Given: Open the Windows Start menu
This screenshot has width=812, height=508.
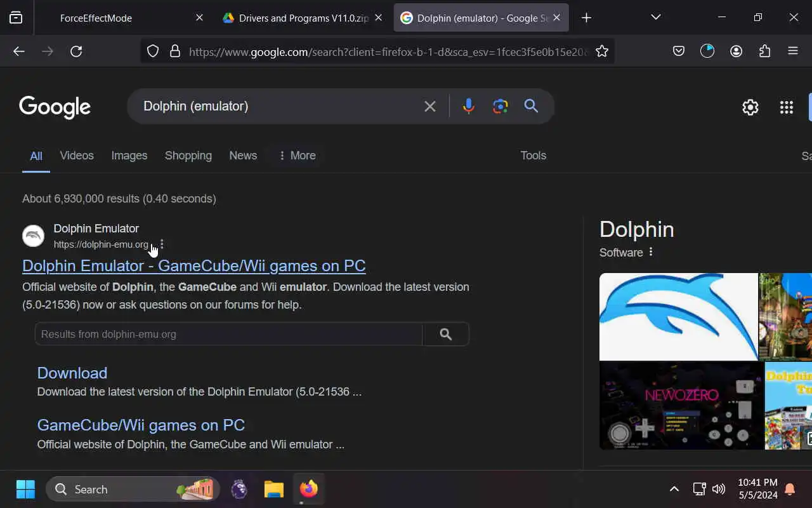Looking at the screenshot, I should [25, 489].
